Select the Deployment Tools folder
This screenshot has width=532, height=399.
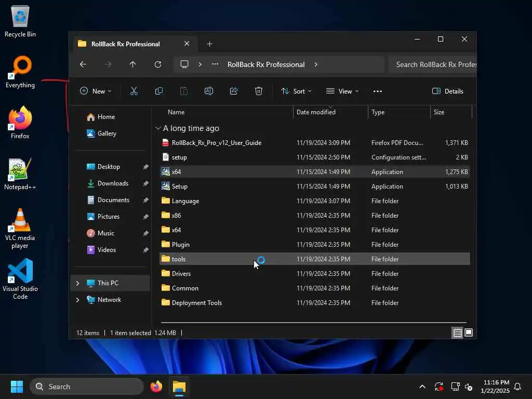(x=315, y=303)
